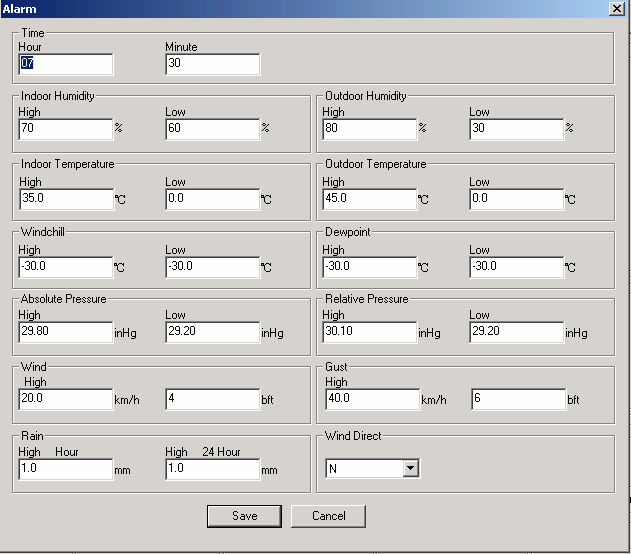This screenshot has width=631, height=554.
Task: Click the Rain High Hour field
Action: (x=66, y=469)
